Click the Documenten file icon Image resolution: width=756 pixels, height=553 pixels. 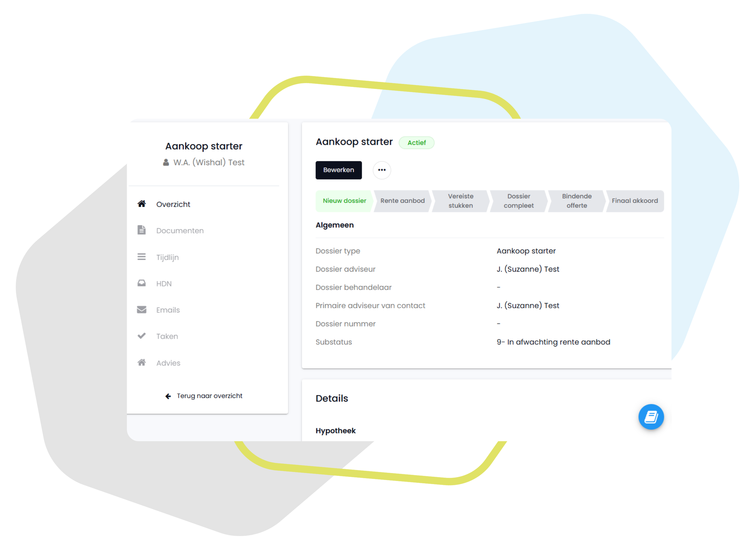142,230
